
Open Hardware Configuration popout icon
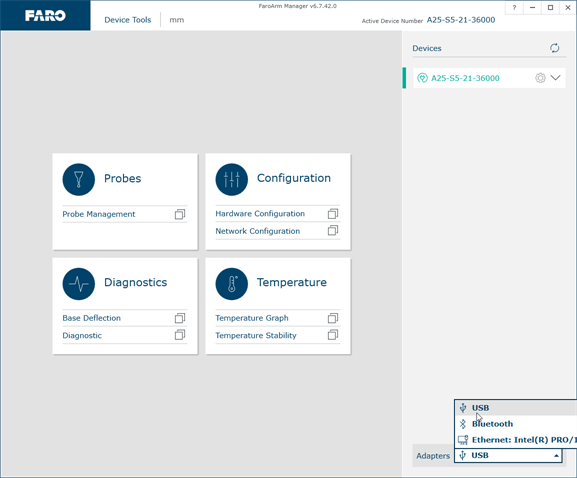(333, 213)
